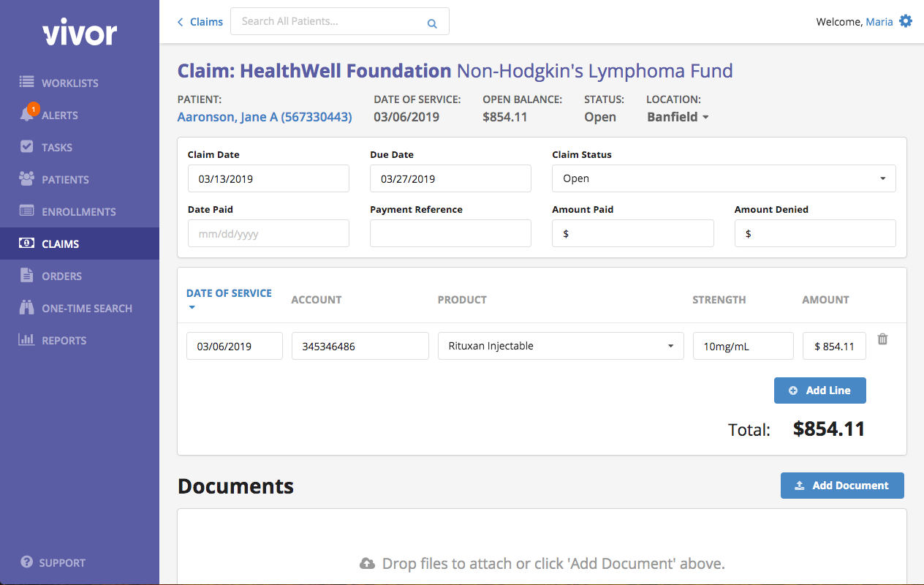Screen dimensions: 924x585
Task: Click the Product column header
Action: 462,300
